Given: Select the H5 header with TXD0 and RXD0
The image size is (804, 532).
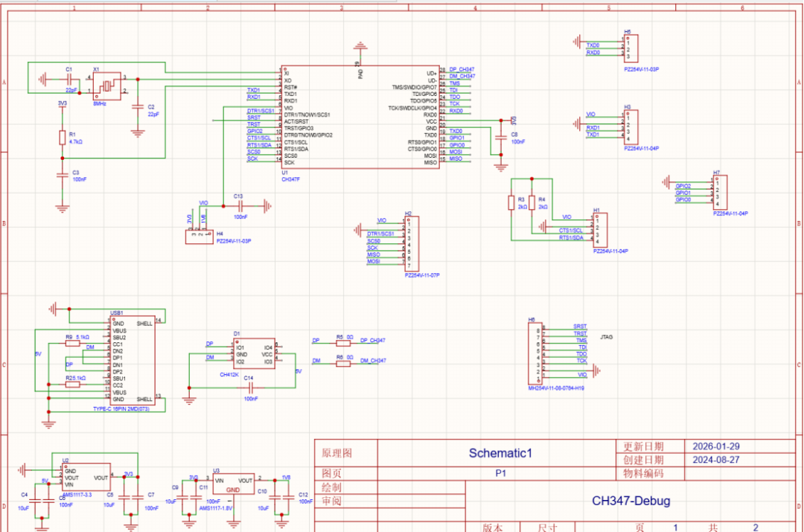Looking at the screenshot, I should coord(631,49).
